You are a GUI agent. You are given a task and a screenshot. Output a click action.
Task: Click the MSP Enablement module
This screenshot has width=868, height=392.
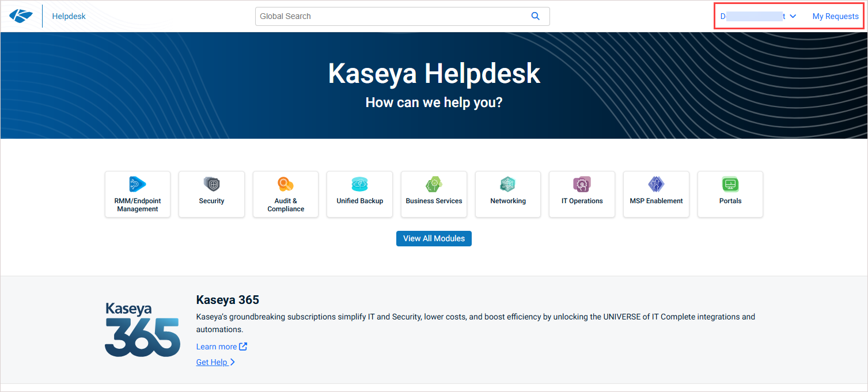(x=656, y=194)
